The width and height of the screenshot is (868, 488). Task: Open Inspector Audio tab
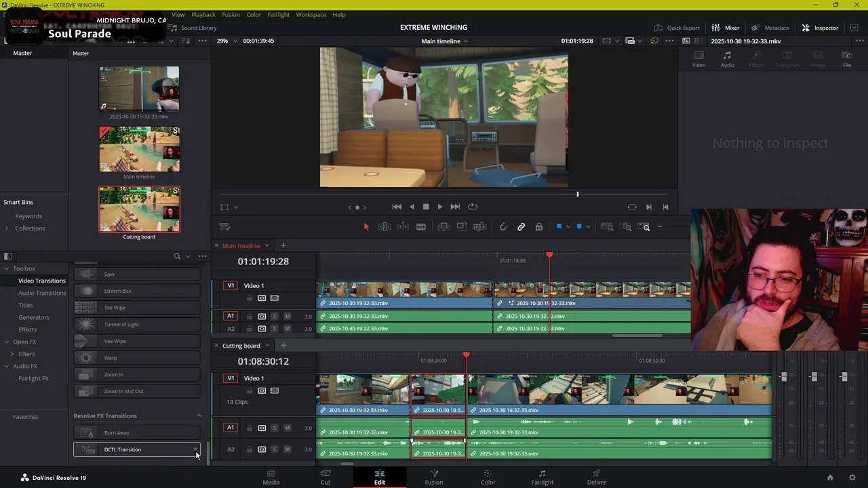click(727, 59)
